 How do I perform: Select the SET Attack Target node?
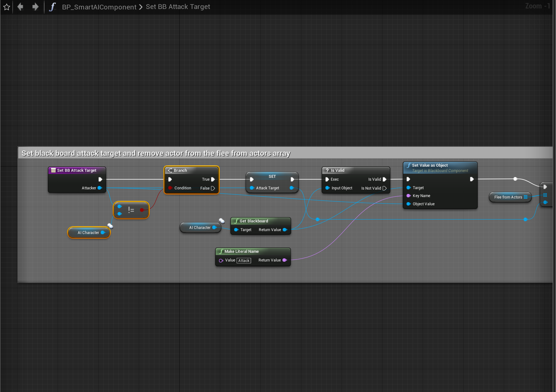(x=272, y=177)
